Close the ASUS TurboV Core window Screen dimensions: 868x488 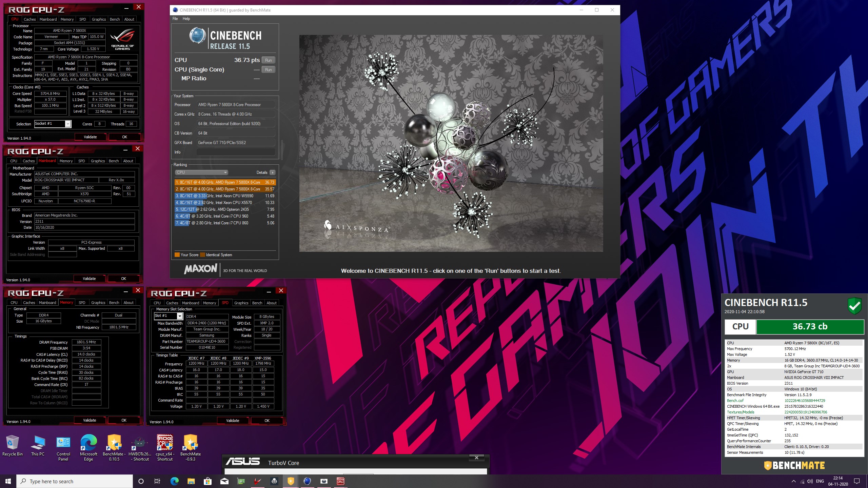pos(476,458)
